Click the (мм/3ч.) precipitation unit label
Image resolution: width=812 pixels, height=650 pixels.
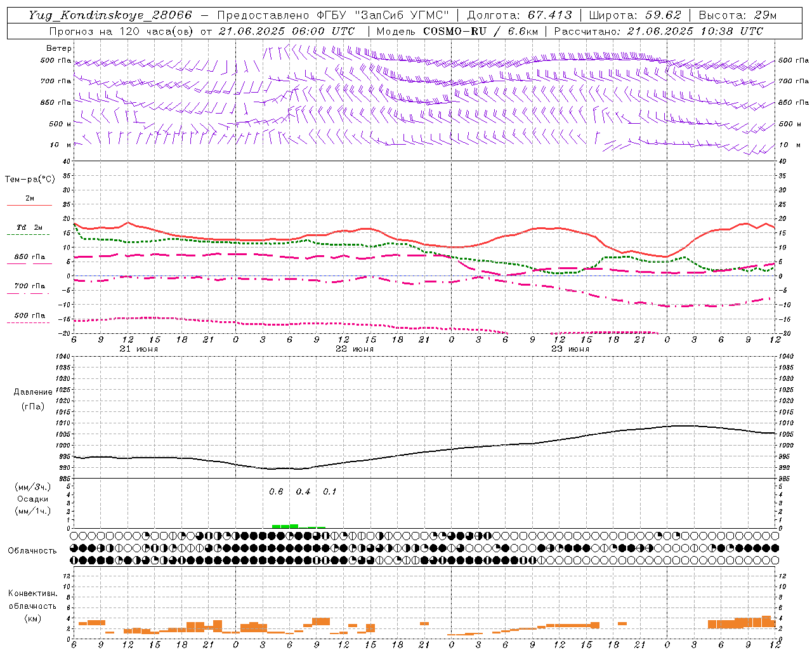(33, 487)
